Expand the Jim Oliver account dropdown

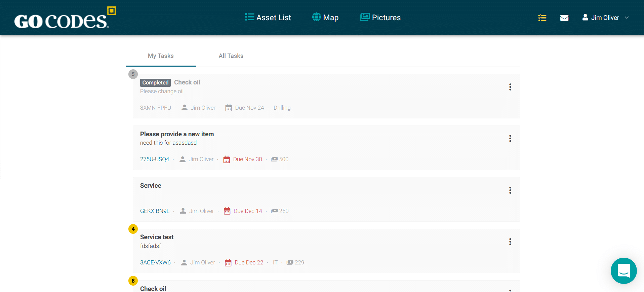point(605,18)
